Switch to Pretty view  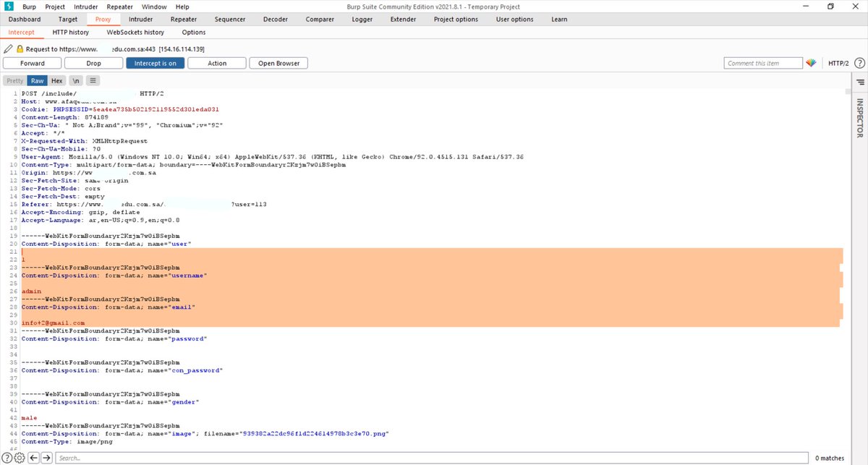pyautogui.click(x=14, y=80)
